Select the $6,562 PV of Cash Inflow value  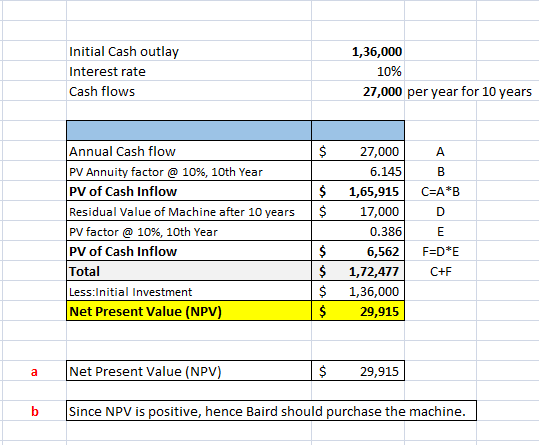[358, 252]
